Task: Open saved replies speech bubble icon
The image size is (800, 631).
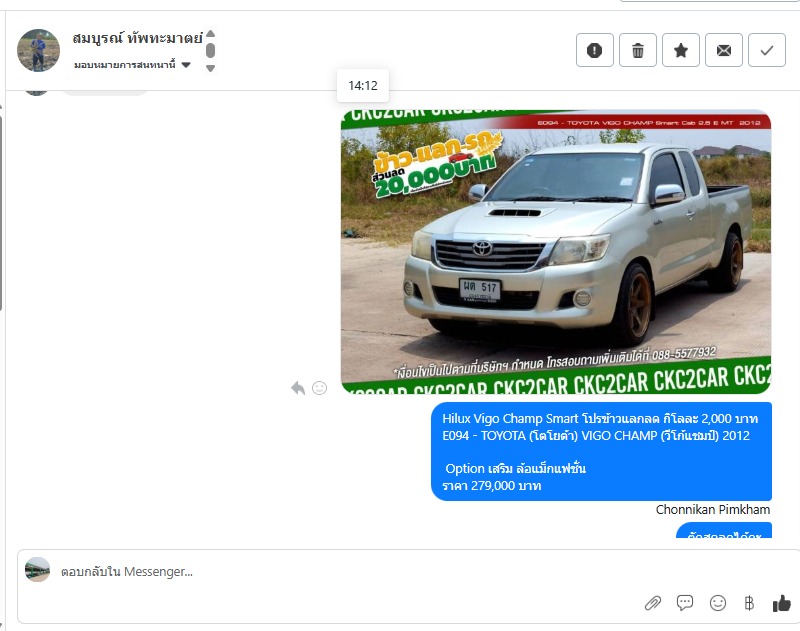Action: click(685, 603)
